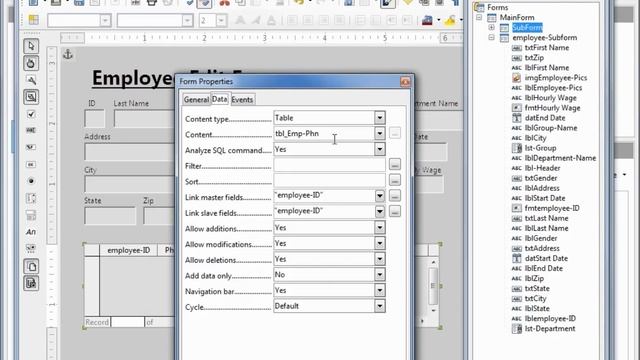This screenshot has height=360, width=640.
Task: Click the Sort ellipsis button
Action: 395,180
